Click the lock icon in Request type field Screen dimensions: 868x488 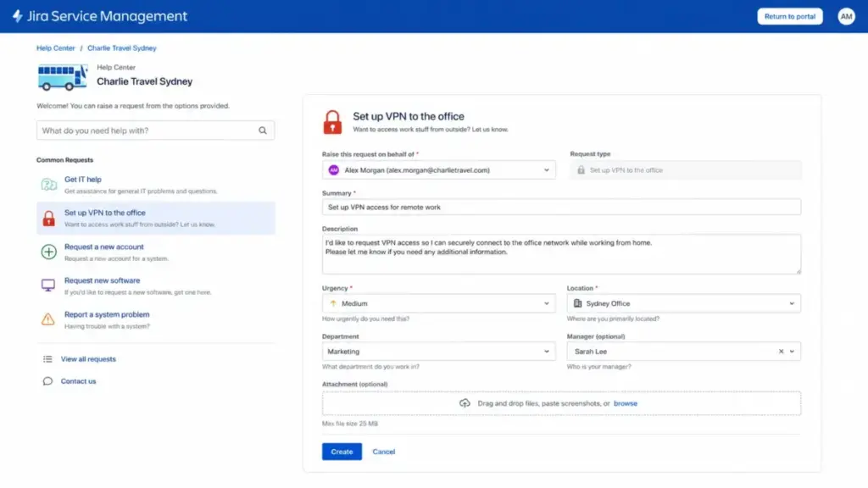point(581,170)
